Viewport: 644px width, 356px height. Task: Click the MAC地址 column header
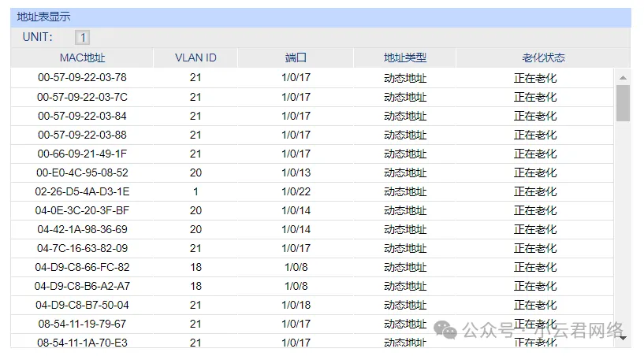(82, 57)
